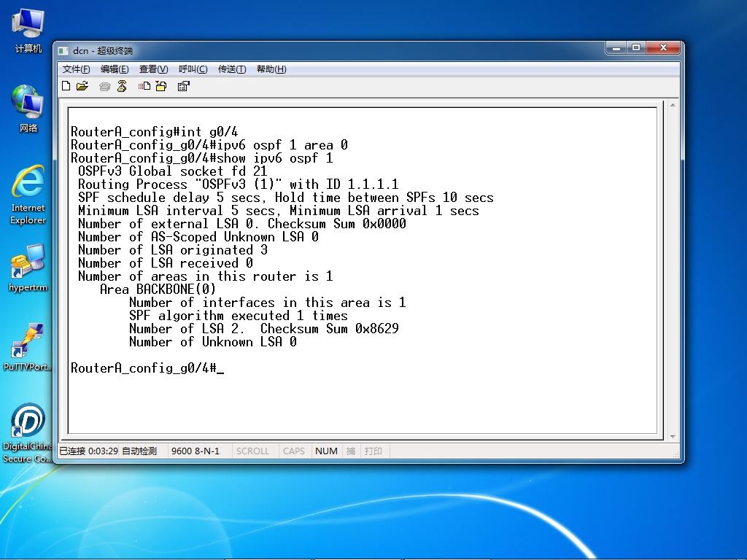Click the 'dcn - 超级终端' window title text
Viewport: 747px width, 560px height.
102,50
